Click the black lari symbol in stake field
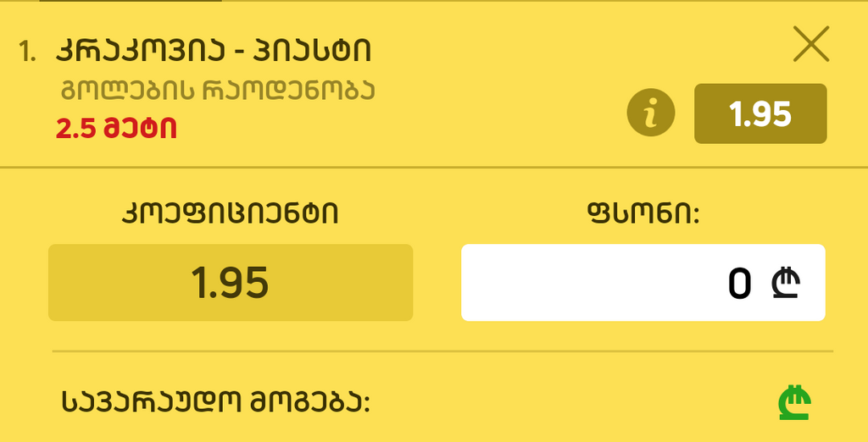Screen dimensions: 868x442 (x=785, y=284)
